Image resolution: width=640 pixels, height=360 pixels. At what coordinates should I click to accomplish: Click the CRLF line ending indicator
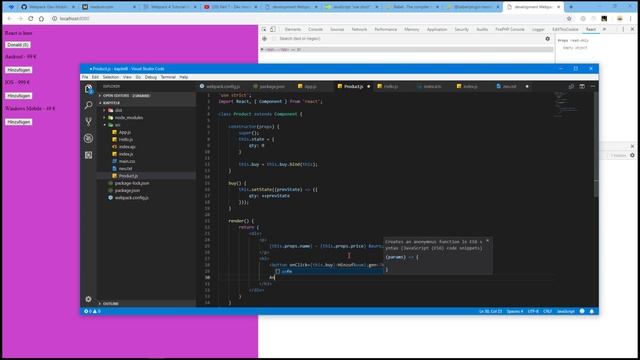pos(547,311)
